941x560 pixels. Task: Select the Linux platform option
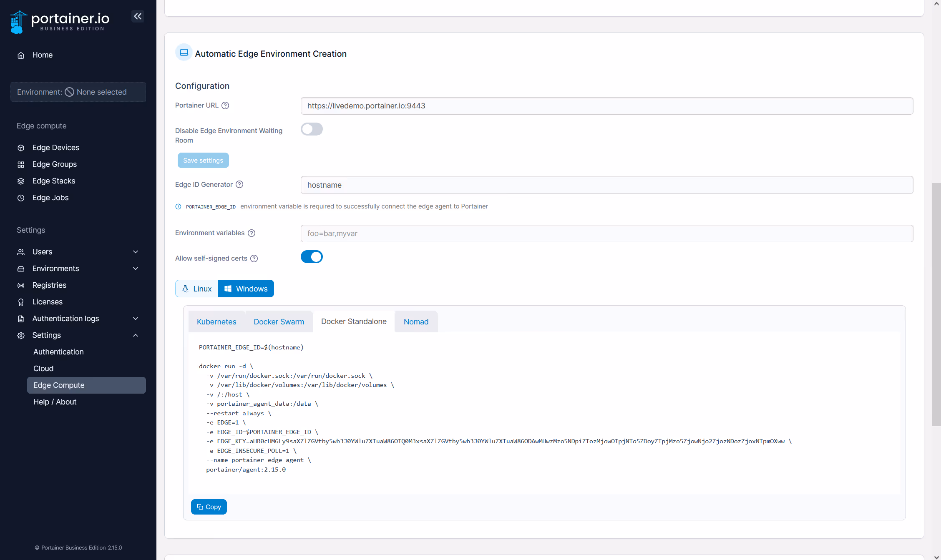197,289
